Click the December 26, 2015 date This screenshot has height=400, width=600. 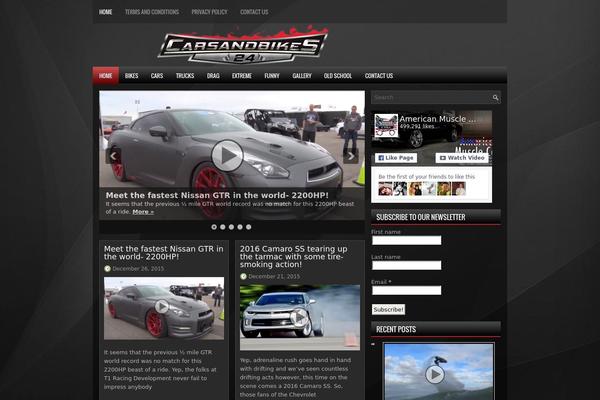[x=138, y=269]
